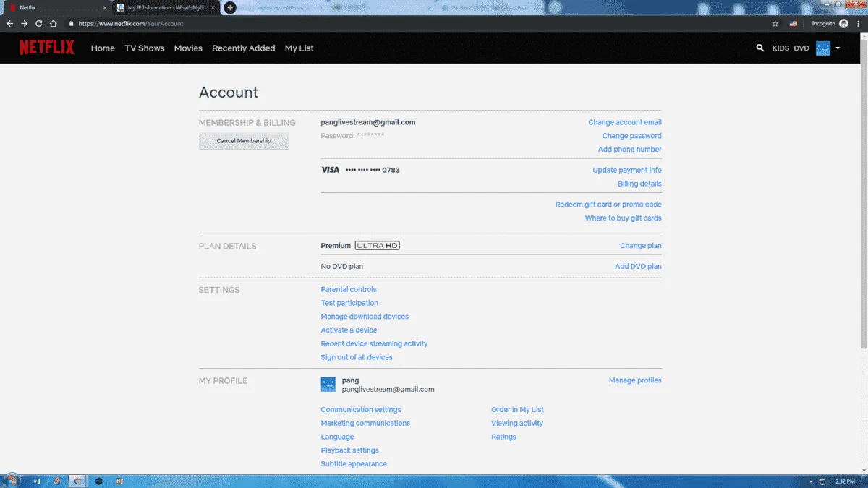This screenshot has height=488, width=868.
Task: Close the Netflix browser tab
Action: pyautogui.click(x=104, y=8)
